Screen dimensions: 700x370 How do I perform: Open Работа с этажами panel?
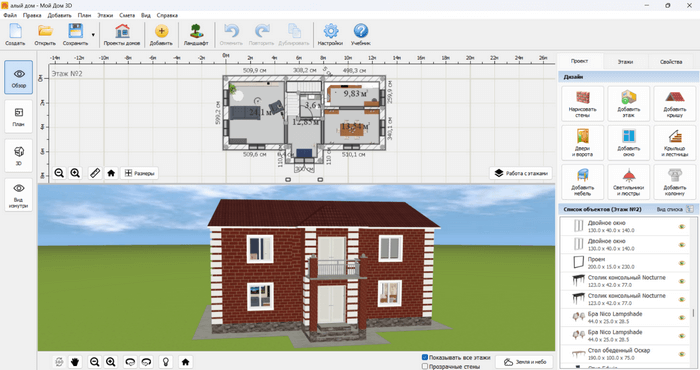click(x=521, y=173)
